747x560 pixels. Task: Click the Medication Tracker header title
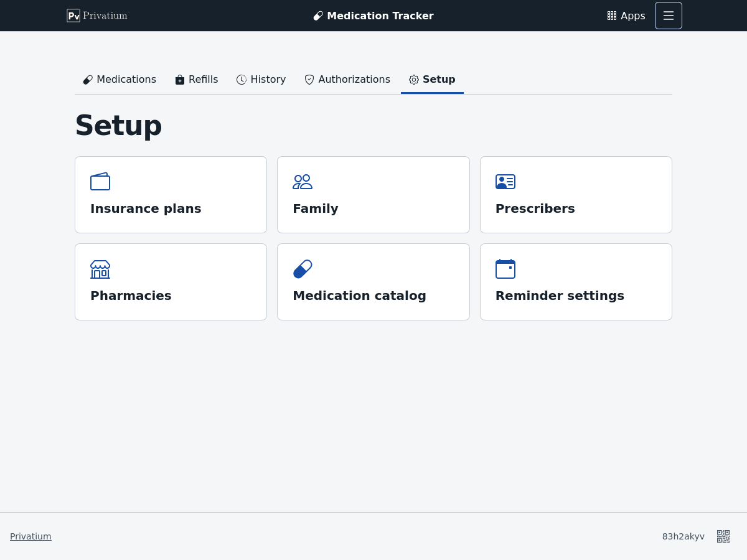click(x=380, y=16)
